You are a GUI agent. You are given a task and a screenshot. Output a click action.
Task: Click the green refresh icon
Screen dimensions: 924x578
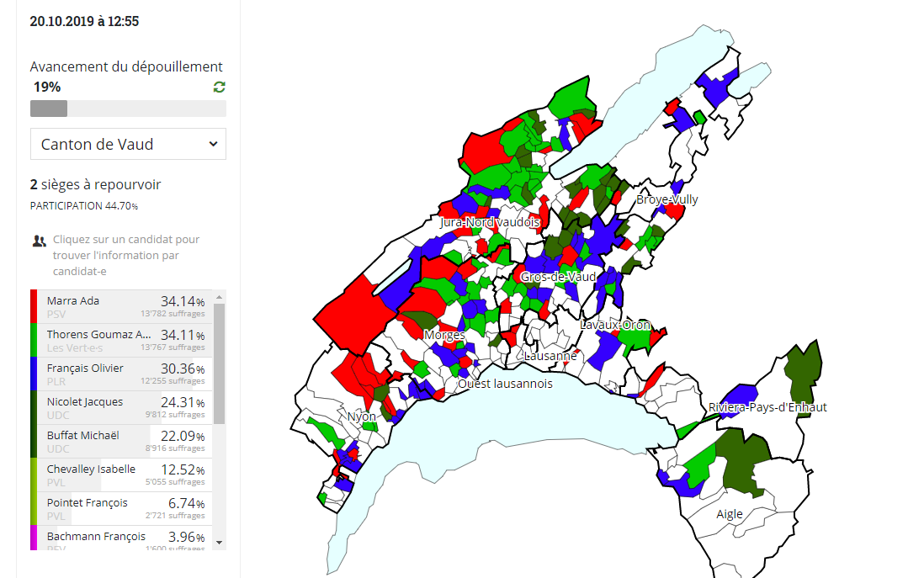coord(220,87)
